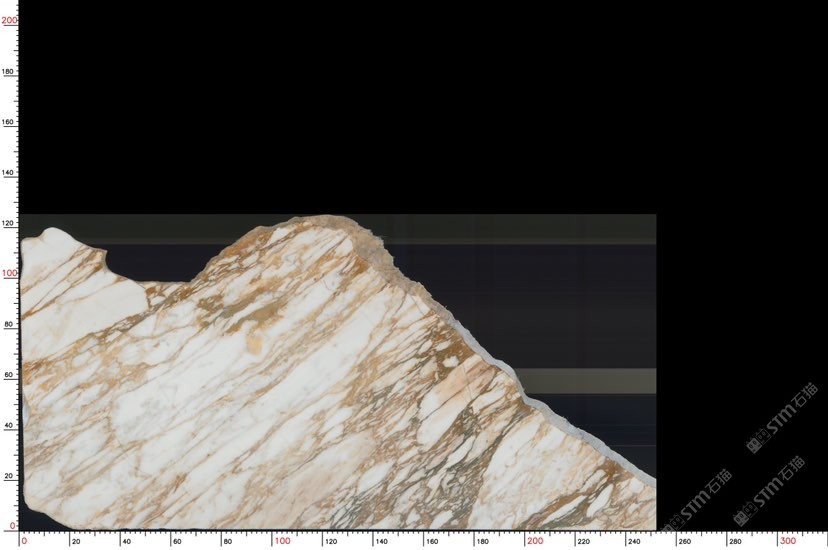Click the red 300 mark on horizontal ruler
The height and width of the screenshot is (550, 828).
click(x=787, y=541)
